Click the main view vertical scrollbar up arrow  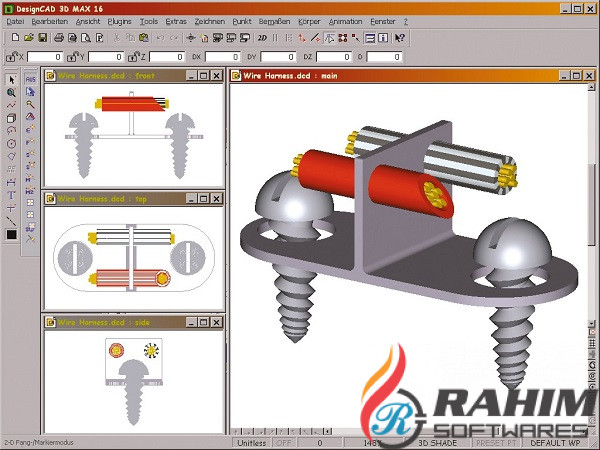591,88
